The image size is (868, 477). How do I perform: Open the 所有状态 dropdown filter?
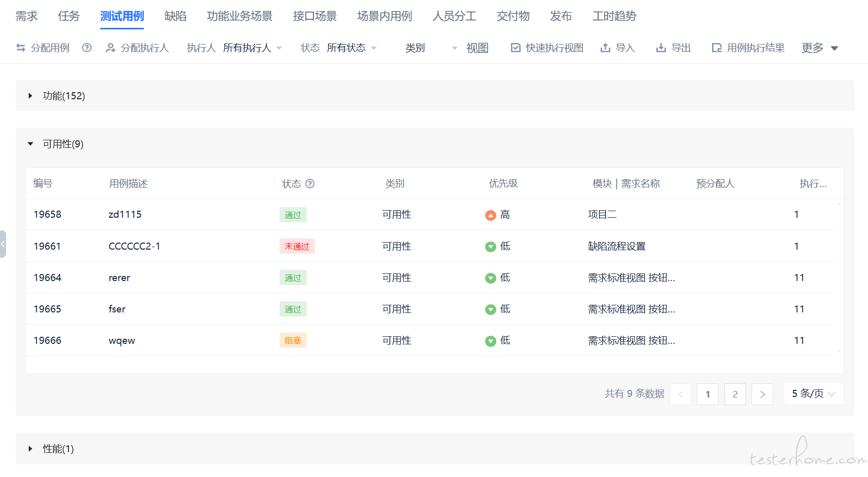click(x=351, y=48)
